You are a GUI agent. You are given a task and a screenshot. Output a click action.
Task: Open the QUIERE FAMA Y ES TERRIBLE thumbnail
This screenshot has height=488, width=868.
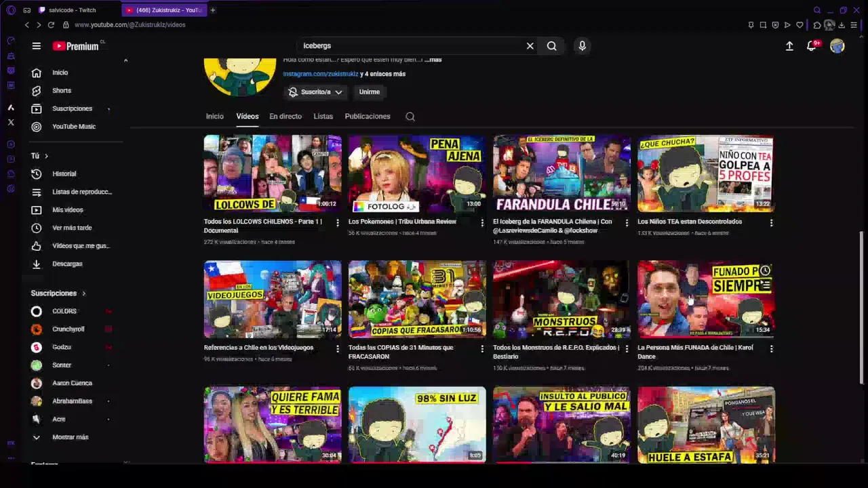tap(273, 424)
